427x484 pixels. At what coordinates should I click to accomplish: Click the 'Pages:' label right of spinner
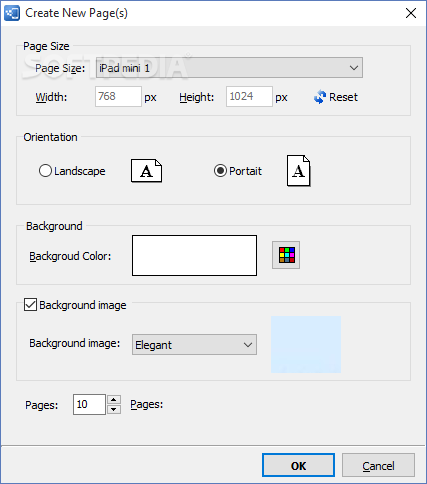(x=147, y=404)
